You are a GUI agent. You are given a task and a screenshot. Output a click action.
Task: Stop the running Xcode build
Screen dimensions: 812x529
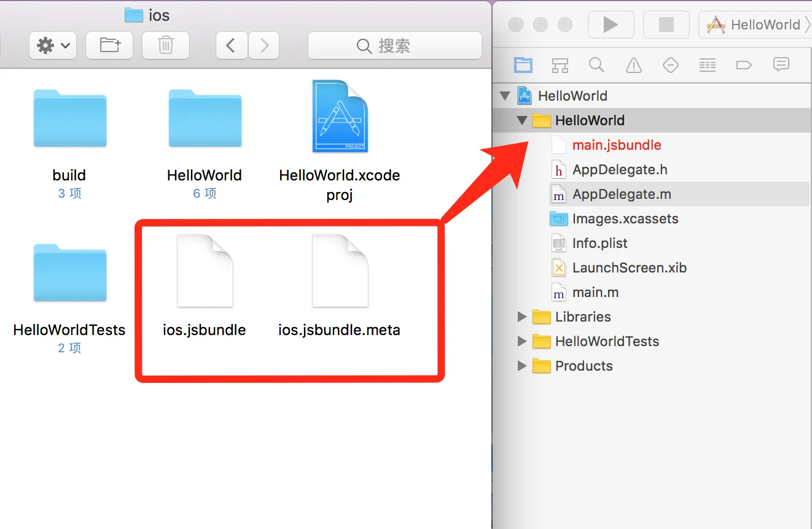(666, 25)
